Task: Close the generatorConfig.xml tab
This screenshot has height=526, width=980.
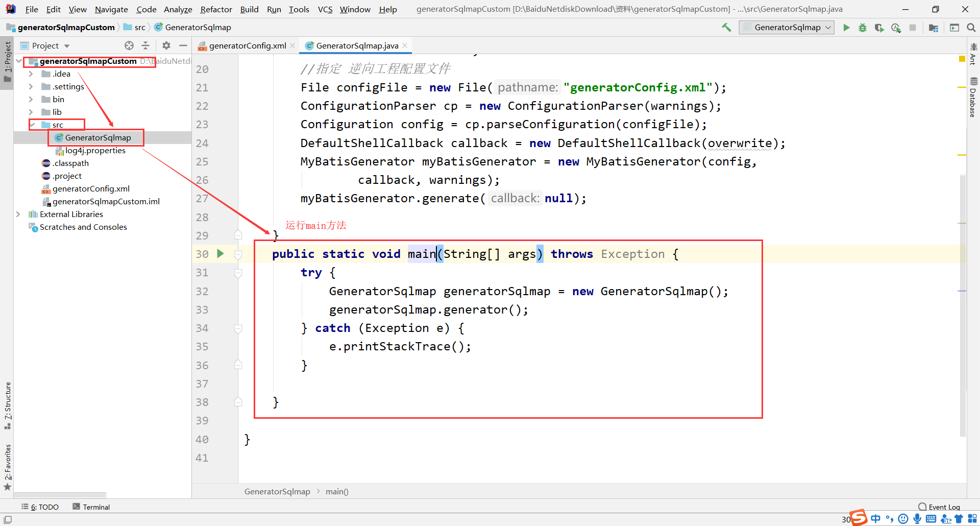Action: (292, 45)
